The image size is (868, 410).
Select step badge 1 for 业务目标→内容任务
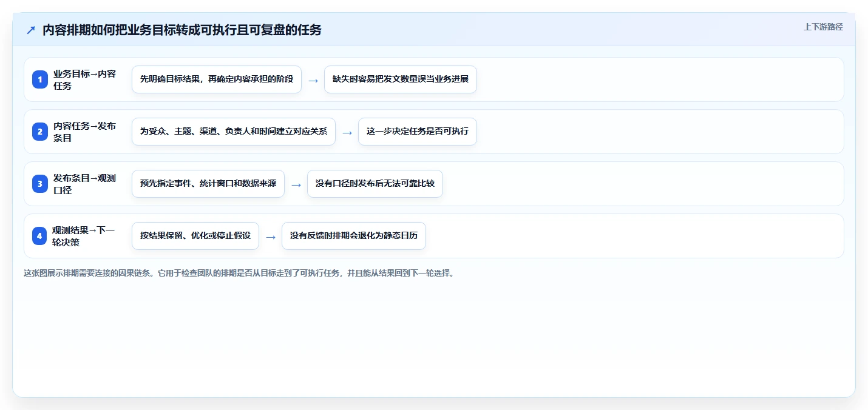(x=40, y=79)
